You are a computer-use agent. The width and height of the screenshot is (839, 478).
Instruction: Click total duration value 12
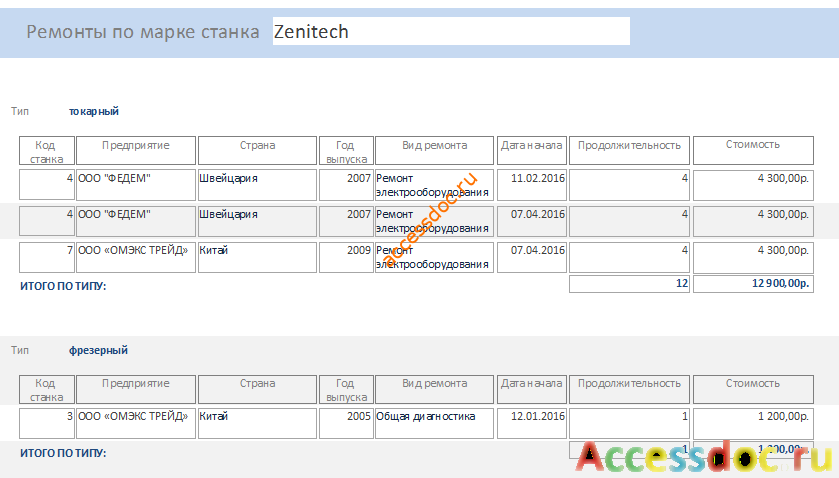tap(629, 284)
